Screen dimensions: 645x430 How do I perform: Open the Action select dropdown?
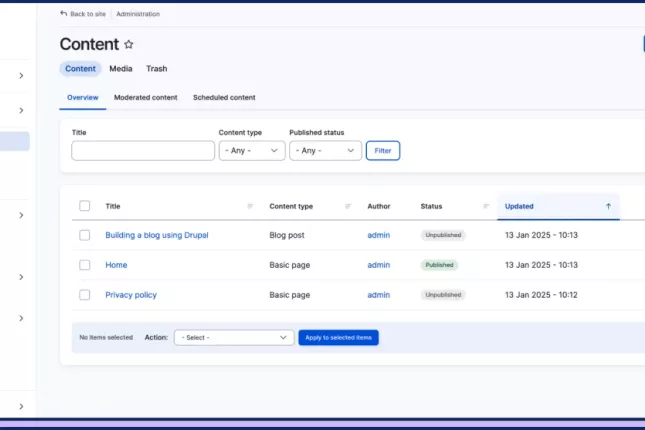[234, 337]
